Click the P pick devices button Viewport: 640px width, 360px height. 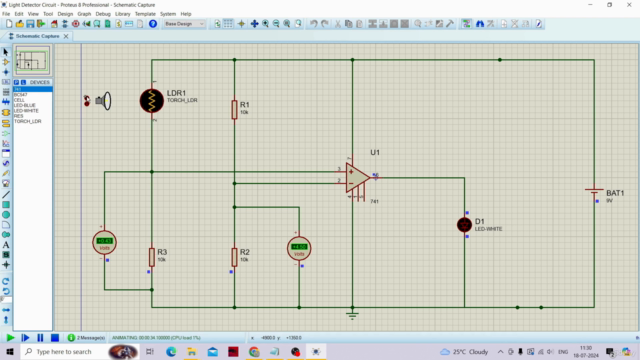[16, 82]
